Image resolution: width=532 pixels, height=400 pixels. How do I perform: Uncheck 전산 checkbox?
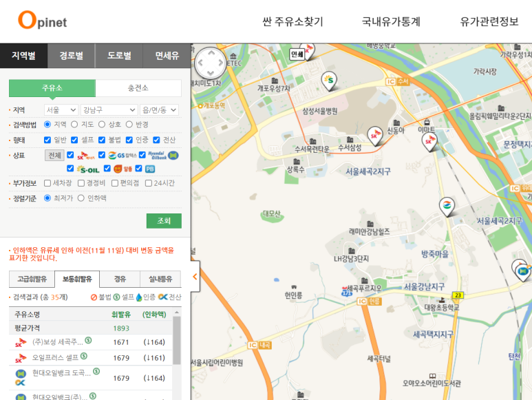[x=156, y=140]
